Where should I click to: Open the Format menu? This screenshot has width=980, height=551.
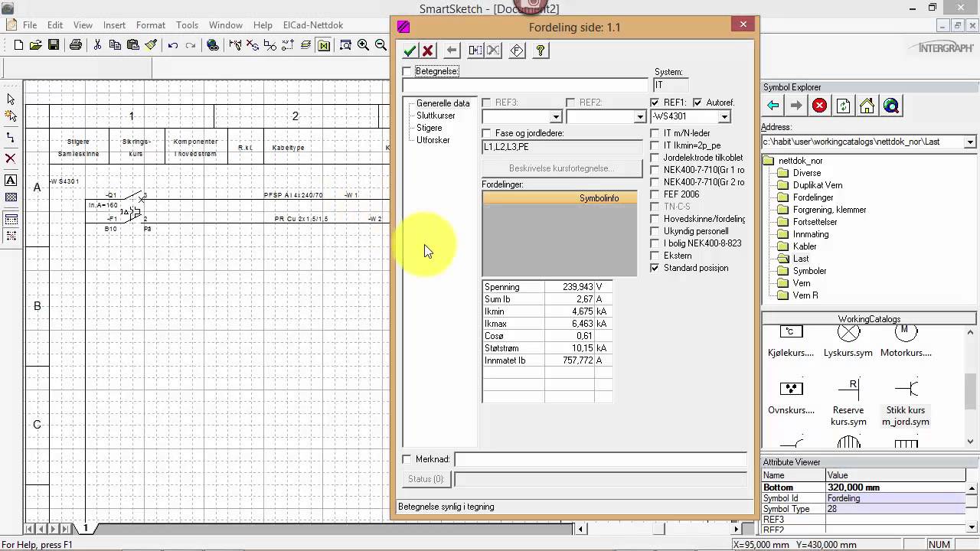pos(151,25)
